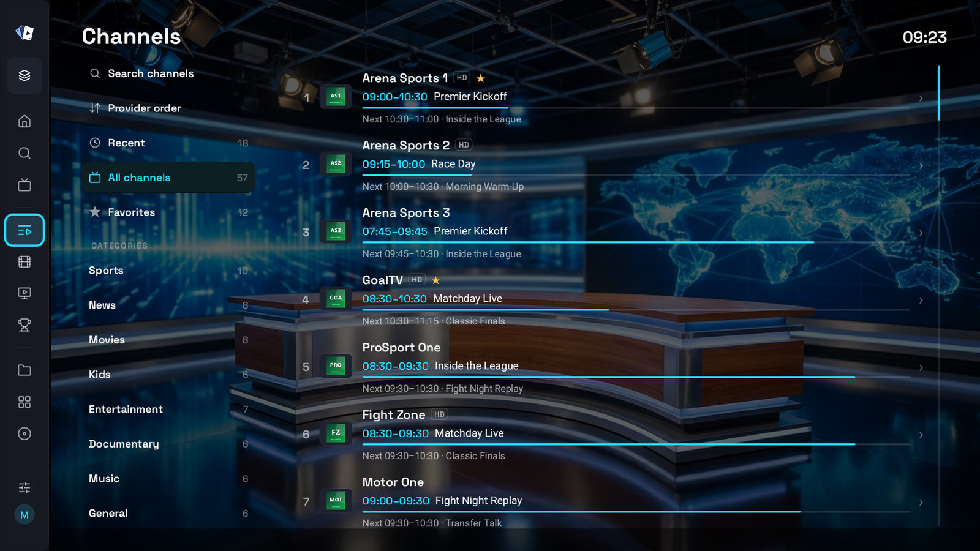Select Motor One channel title

(x=393, y=482)
